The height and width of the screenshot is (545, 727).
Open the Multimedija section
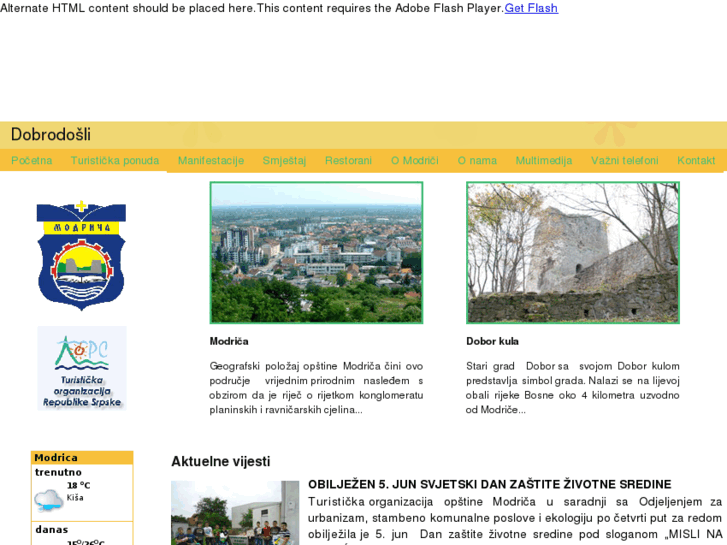click(544, 160)
